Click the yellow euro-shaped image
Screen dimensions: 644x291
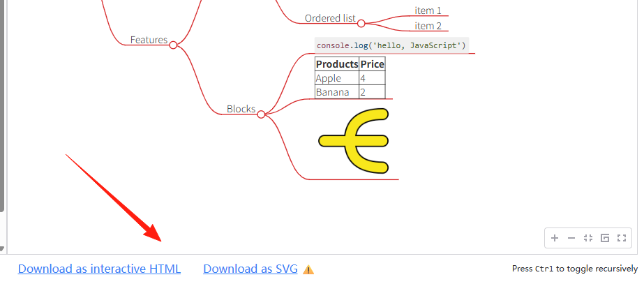[x=354, y=140]
